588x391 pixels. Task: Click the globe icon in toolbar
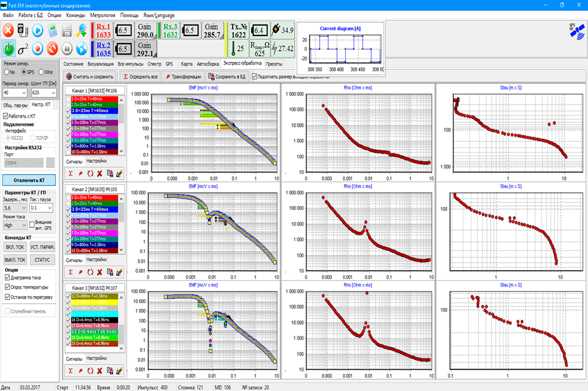pyautogui.click(x=82, y=48)
